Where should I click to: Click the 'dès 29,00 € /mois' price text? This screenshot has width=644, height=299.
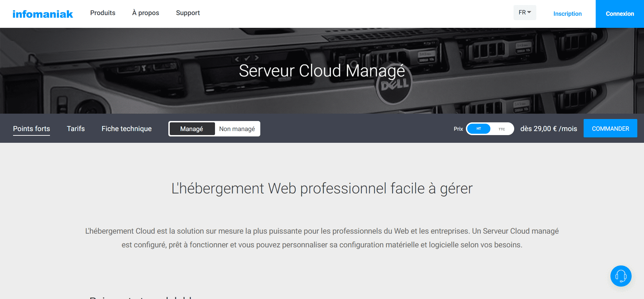tap(548, 129)
